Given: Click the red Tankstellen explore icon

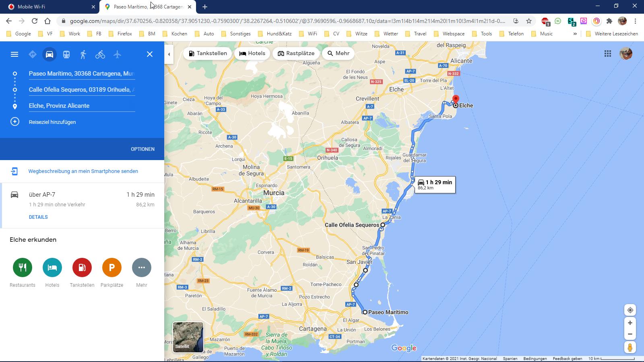Looking at the screenshot, I should point(82,267).
